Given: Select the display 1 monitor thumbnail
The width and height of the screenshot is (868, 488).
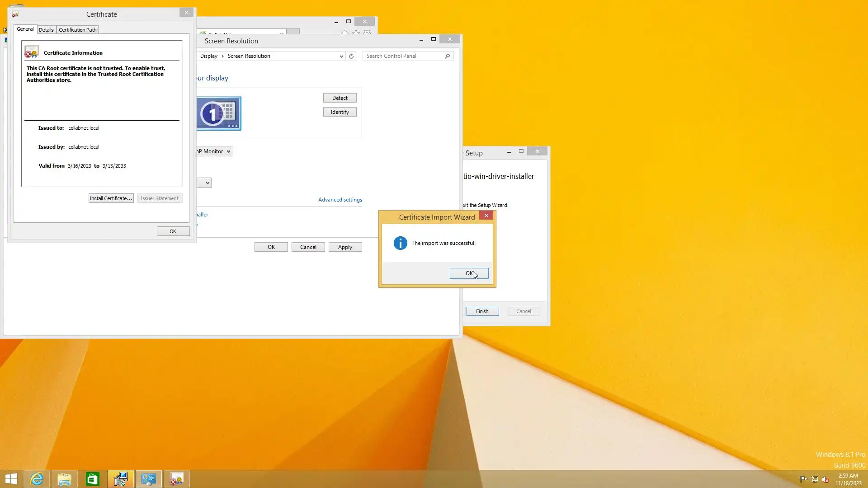Looking at the screenshot, I should click(x=219, y=113).
